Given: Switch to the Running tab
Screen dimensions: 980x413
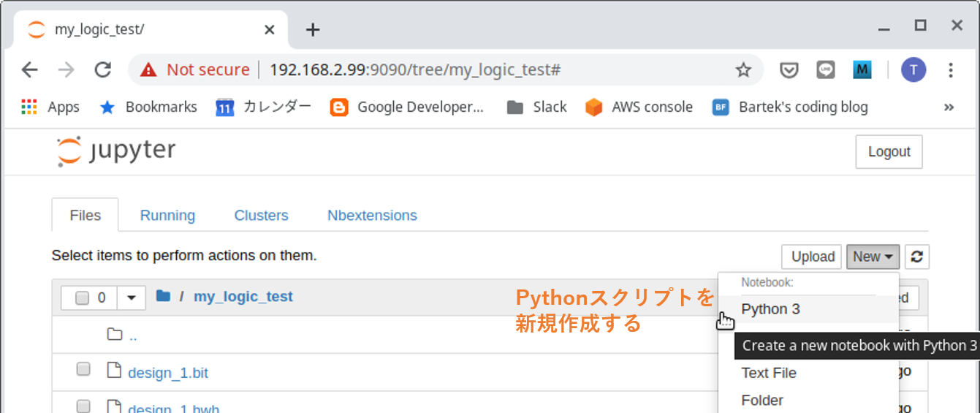Looking at the screenshot, I should (x=167, y=216).
